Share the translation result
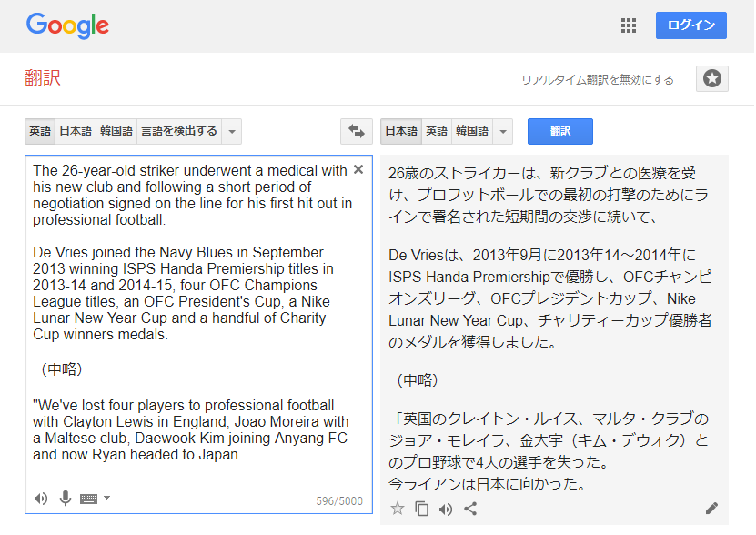Screen dimensions: 756x535 click(470, 509)
